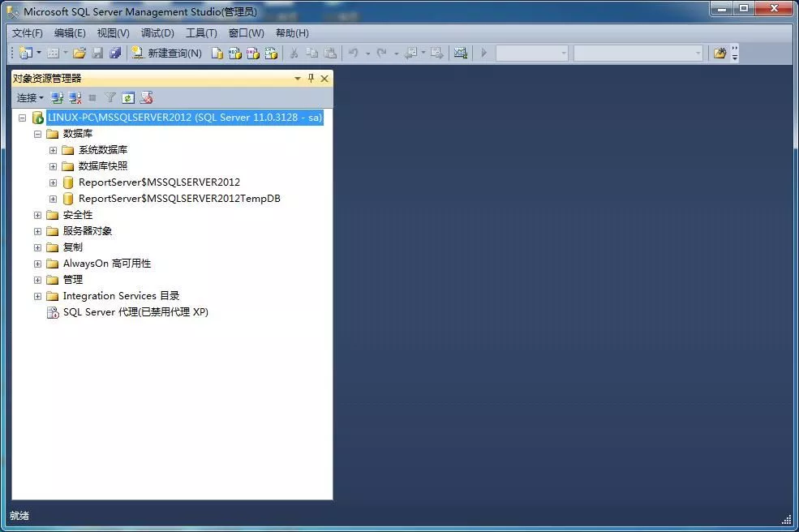The width and height of the screenshot is (799, 532).
Task: Click the Registered Servers script icon
Action: coord(146,98)
